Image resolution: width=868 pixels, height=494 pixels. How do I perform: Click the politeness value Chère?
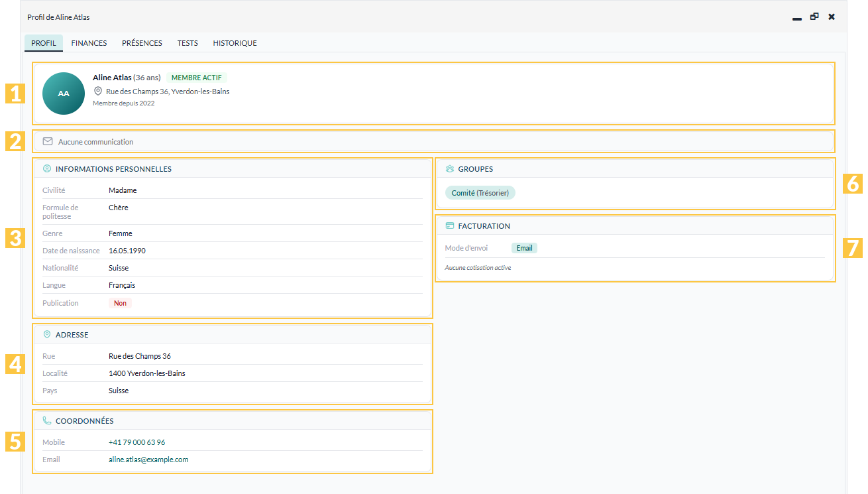click(119, 208)
